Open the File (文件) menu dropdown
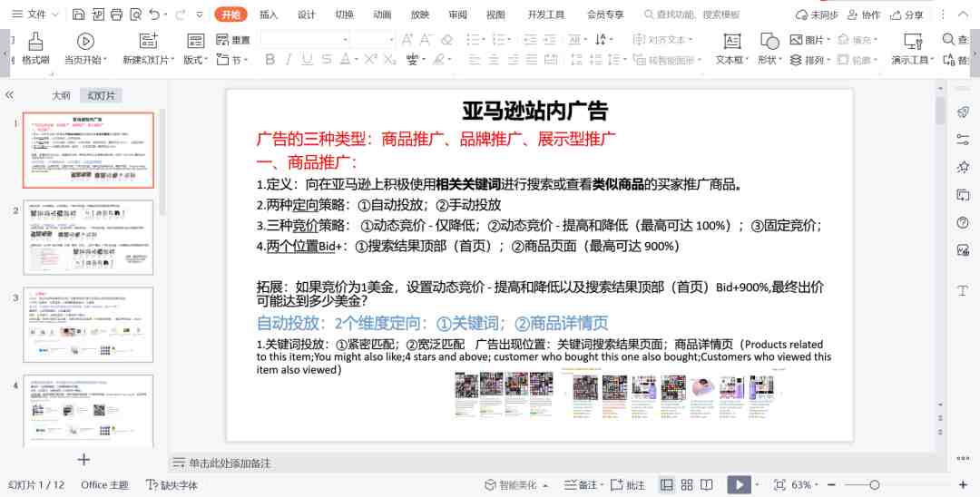 click(x=35, y=15)
